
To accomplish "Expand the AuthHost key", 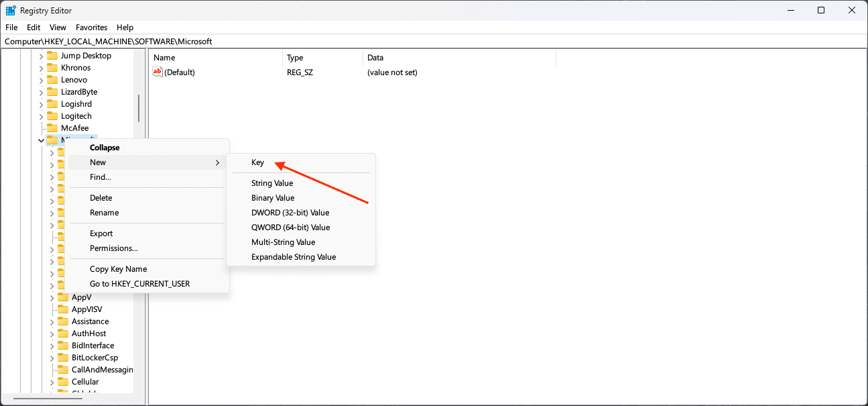I will (x=52, y=334).
